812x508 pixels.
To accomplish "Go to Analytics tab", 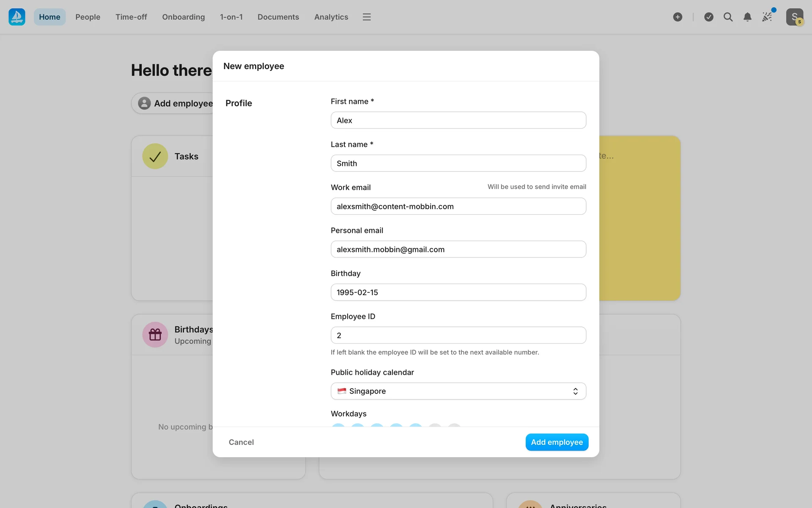I will [331, 17].
